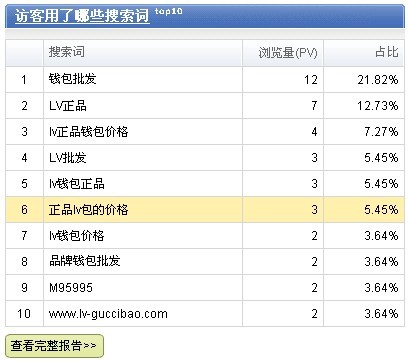The height and width of the screenshot is (361, 408).
Task: Click the 查看完整报告>> button
Action: (54, 346)
